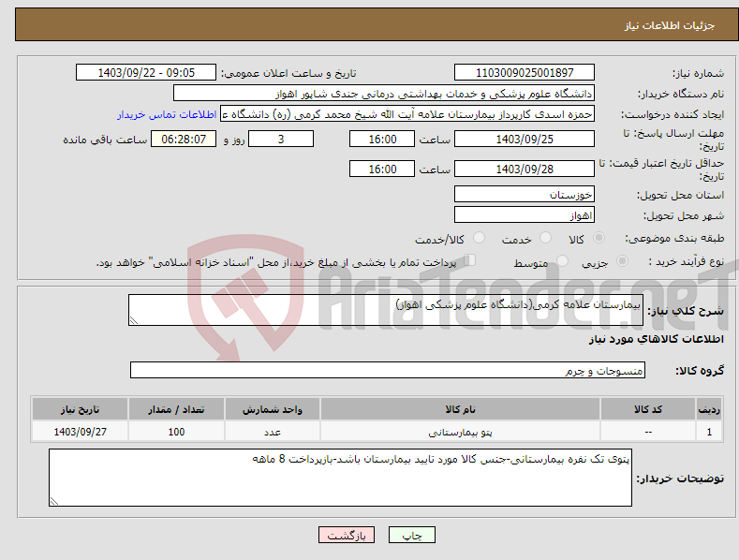Select the متوسط purchase type radio

(562, 260)
